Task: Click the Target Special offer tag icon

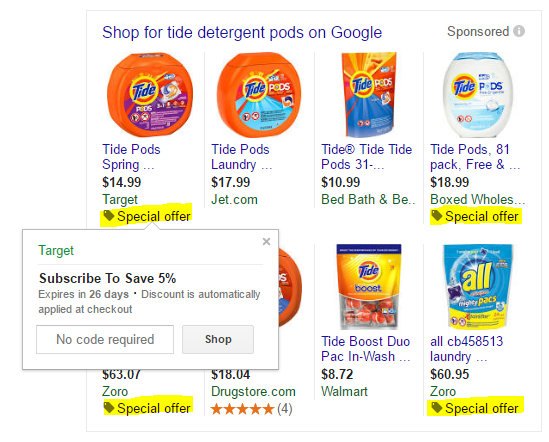Action: tap(109, 216)
